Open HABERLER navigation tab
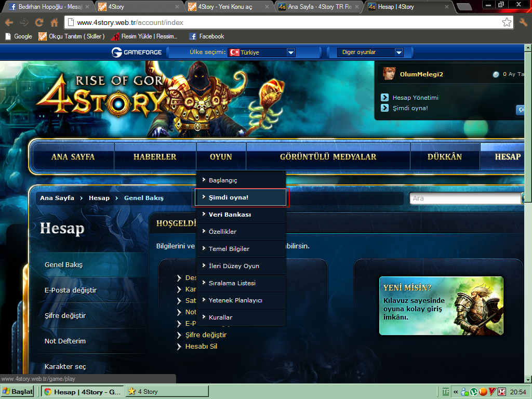The image size is (532, 399). tap(155, 156)
